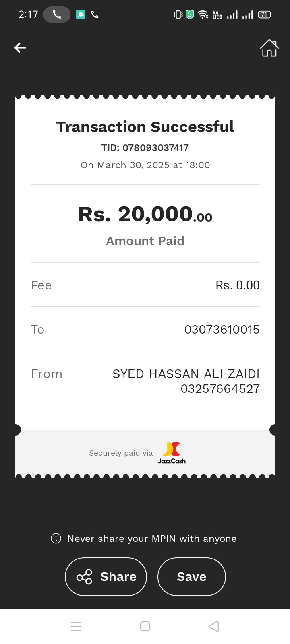The width and height of the screenshot is (290, 644).
Task: Save the transaction receipt
Action: (192, 577)
